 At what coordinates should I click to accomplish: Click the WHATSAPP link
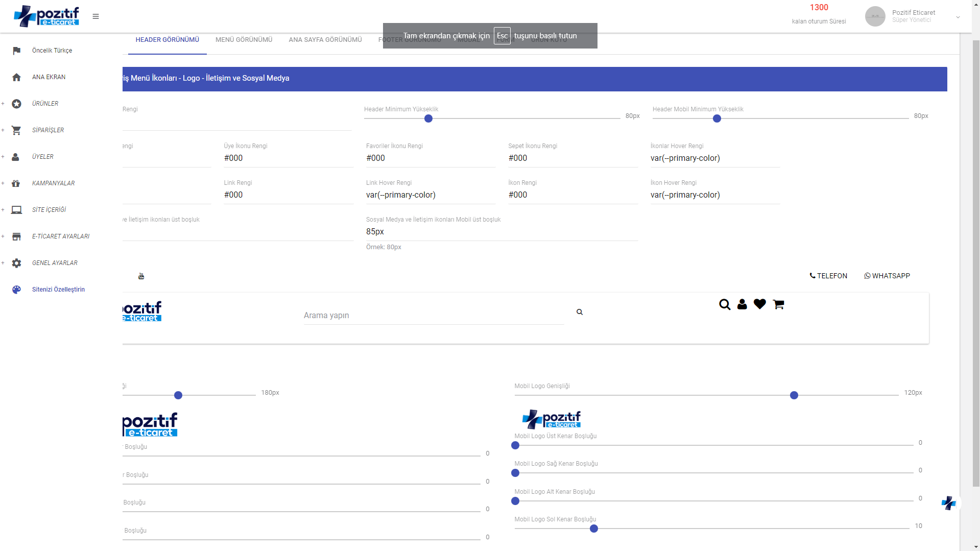point(887,276)
